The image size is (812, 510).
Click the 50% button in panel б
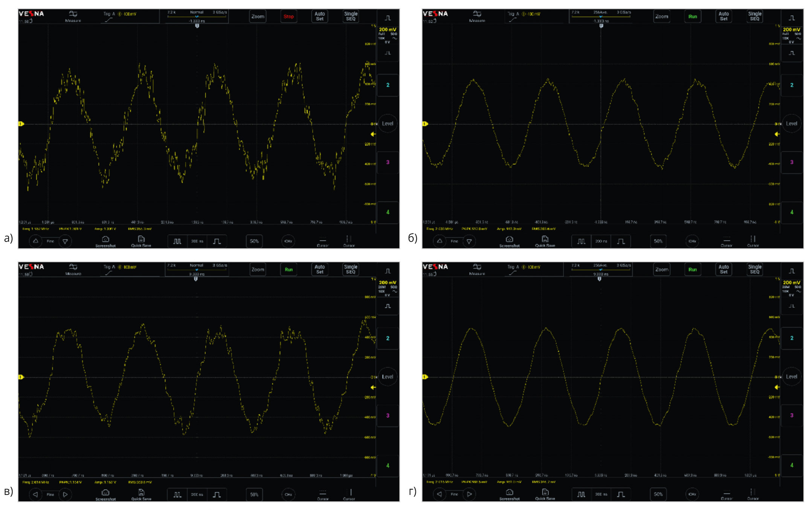[658, 241]
